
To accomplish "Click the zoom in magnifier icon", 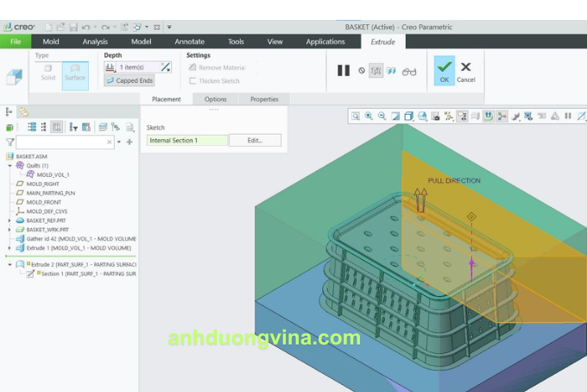I will [369, 116].
